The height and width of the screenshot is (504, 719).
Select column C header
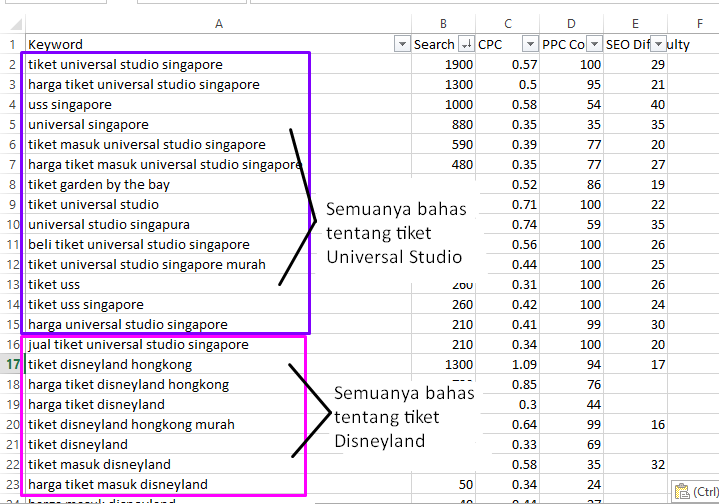click(x=508, y=24)
